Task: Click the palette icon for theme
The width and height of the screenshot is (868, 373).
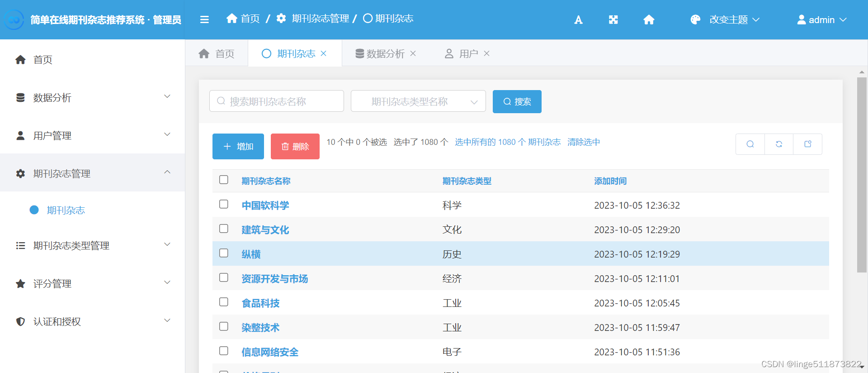Action: click(x=695, y=19)
